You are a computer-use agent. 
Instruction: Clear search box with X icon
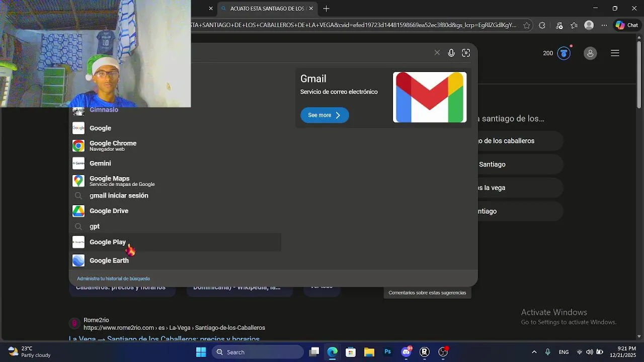coord(437,53)
